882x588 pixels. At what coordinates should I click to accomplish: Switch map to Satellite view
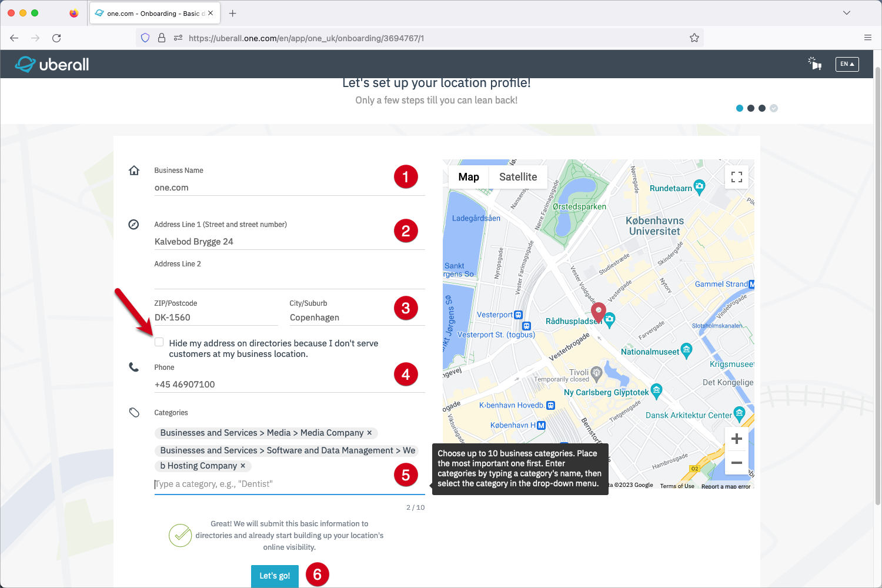coord(517,177)
